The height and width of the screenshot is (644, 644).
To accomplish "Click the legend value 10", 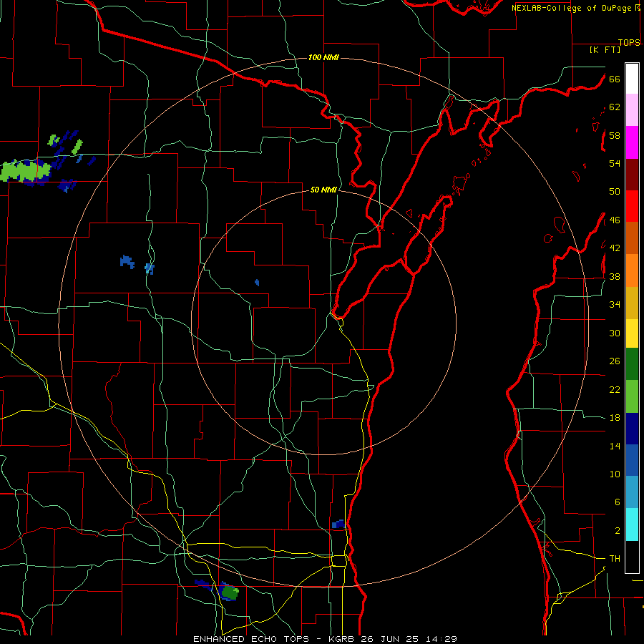I will point(615,474).
